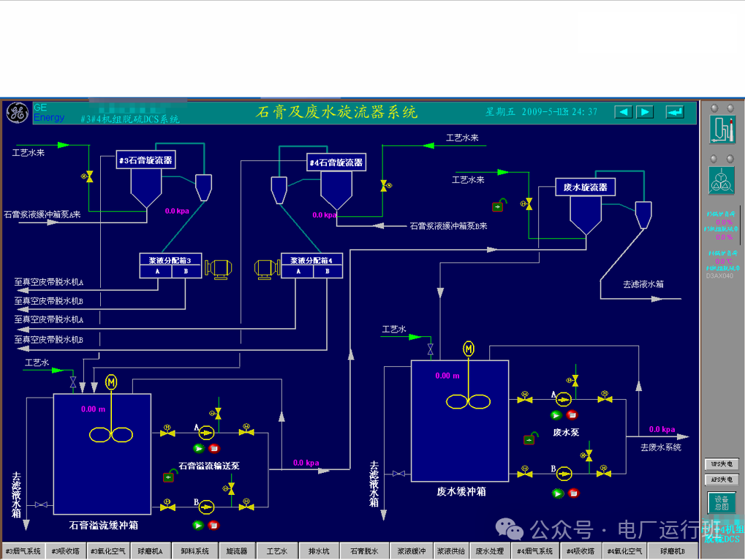Click 0.00 m level in 石膏溢流缓冲箱

click(x=93, y=409)
